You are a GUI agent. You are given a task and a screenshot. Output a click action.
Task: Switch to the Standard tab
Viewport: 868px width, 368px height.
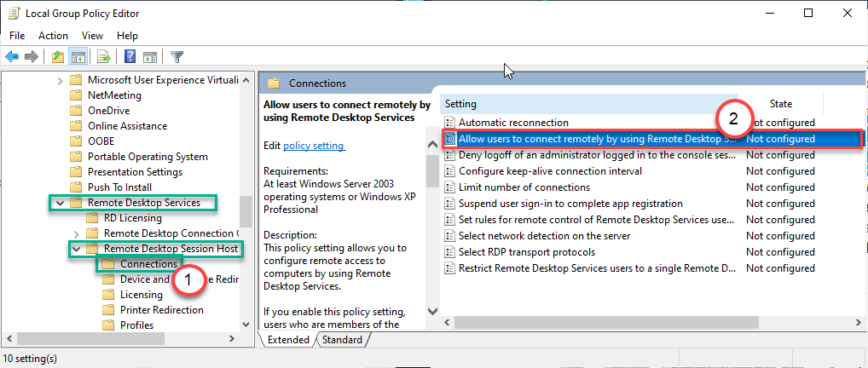(342, 340)
